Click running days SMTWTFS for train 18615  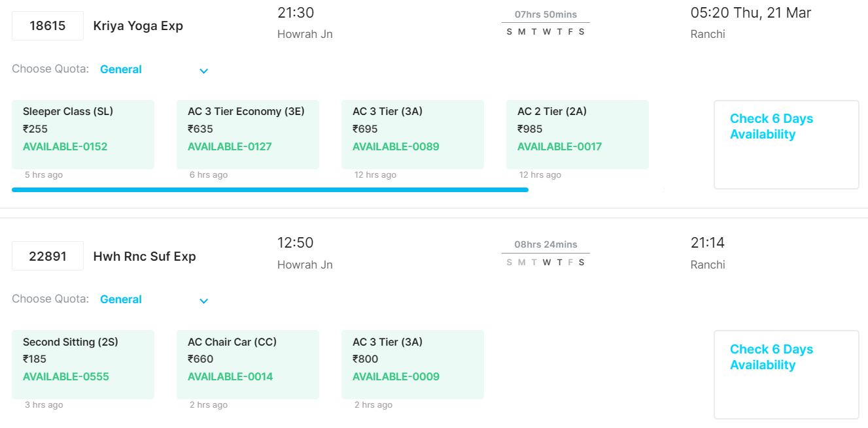[546, 32]
